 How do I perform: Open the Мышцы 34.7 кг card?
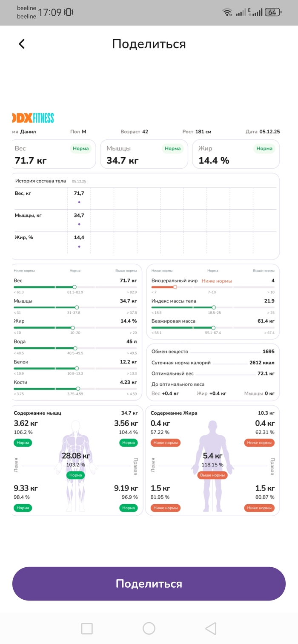tap(144, 154)
